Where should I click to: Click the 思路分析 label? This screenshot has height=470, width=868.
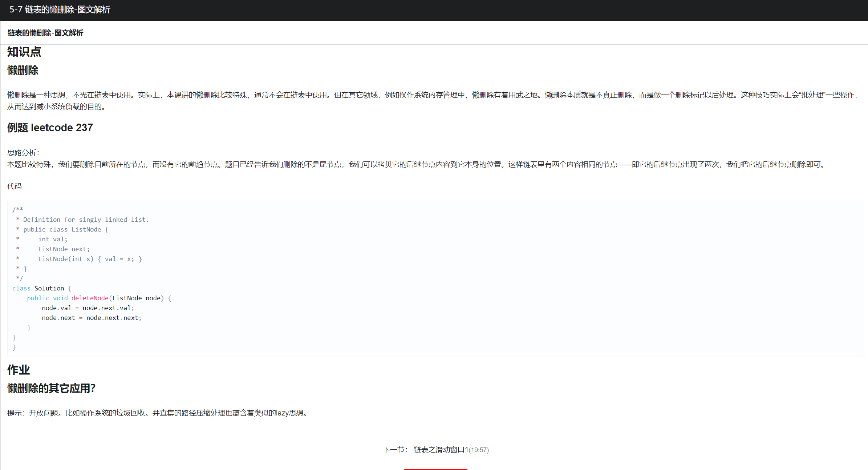pyautogui.click(x=23, y=153)
